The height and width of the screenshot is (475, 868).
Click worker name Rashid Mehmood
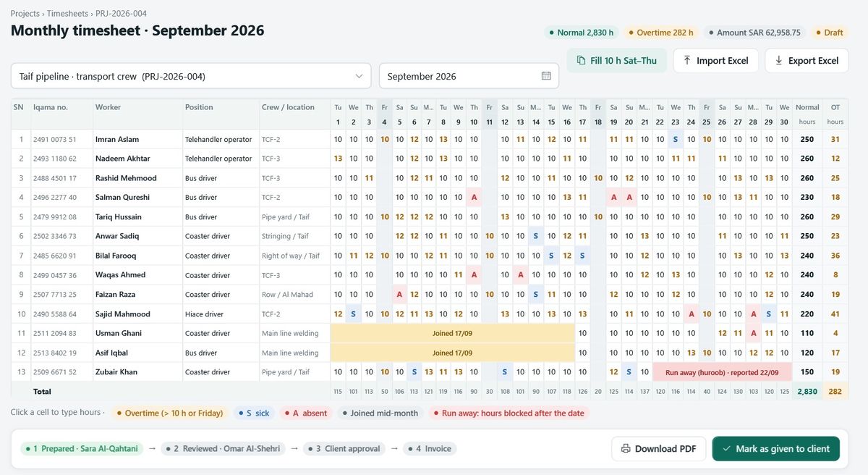click(x=124, y=178)
